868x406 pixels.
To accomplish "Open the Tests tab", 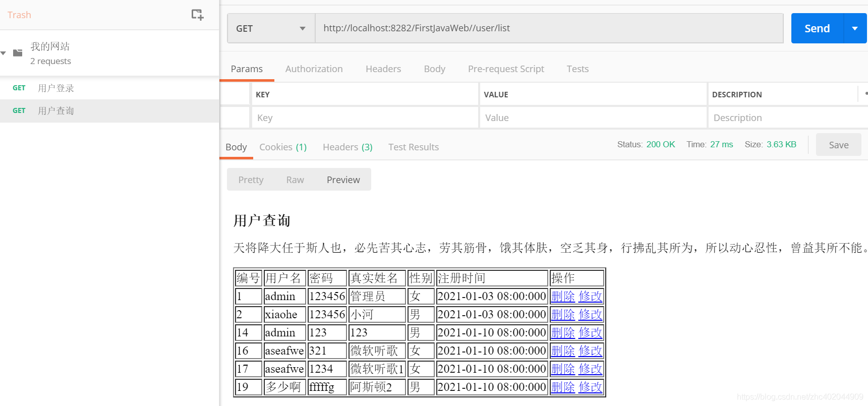I will point(577,69).
